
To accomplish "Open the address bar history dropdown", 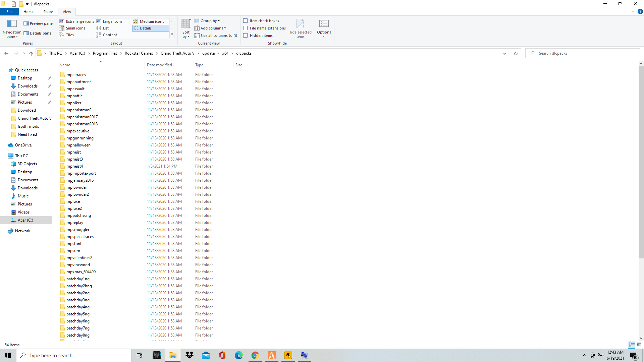I will coord(504,53).
